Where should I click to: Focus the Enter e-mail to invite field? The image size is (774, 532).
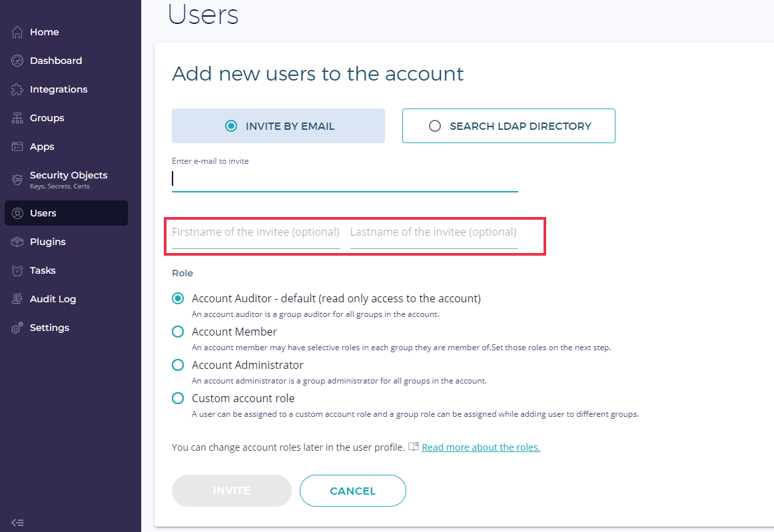click(x=344, y=178)
